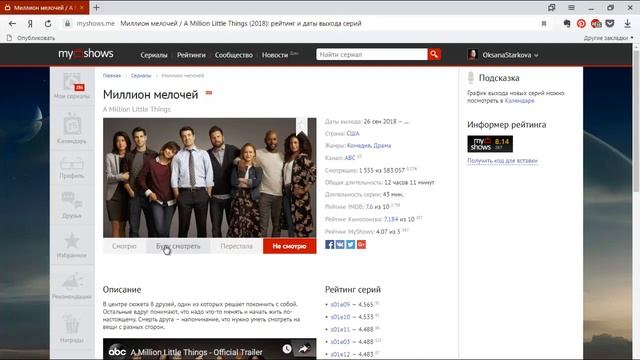This screenshot has width=640, height=360.
Task: Open the Друзья sidebar icon
Action: click(x=72, y=205)
